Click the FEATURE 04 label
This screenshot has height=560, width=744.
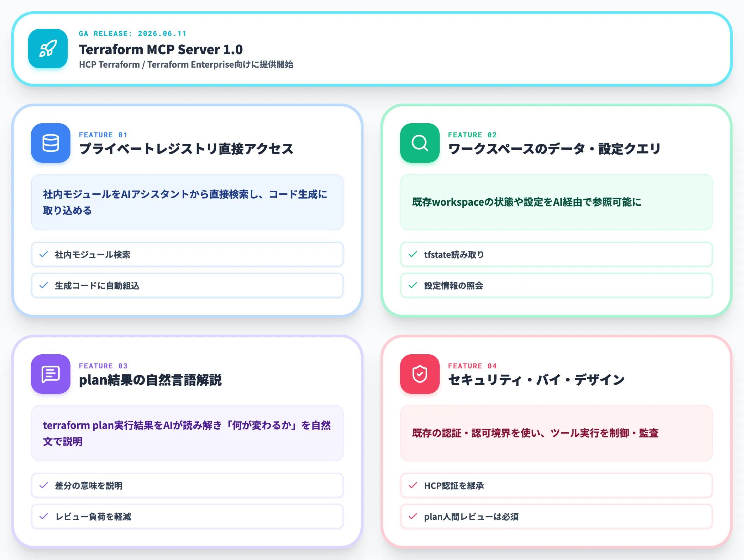point(472,366)
